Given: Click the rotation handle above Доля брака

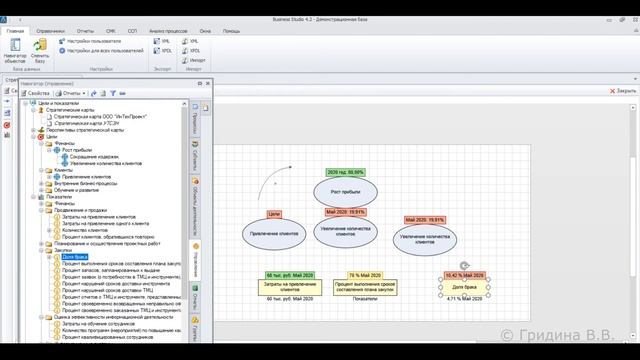Looking at the screenshot, I should tap(464, 266).
